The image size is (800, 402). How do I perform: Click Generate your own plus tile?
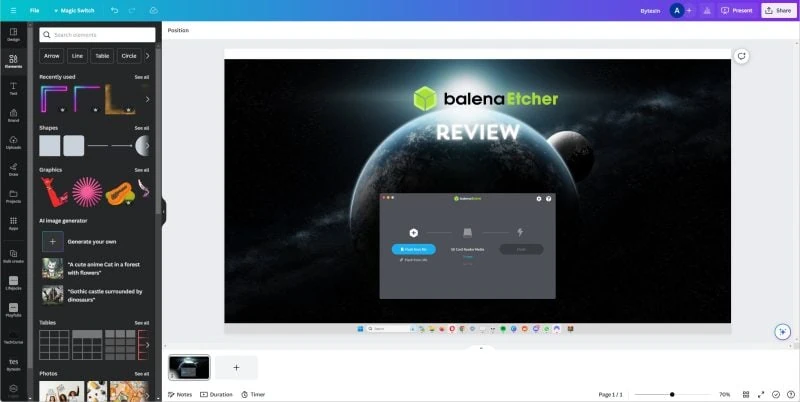[53, 241]
